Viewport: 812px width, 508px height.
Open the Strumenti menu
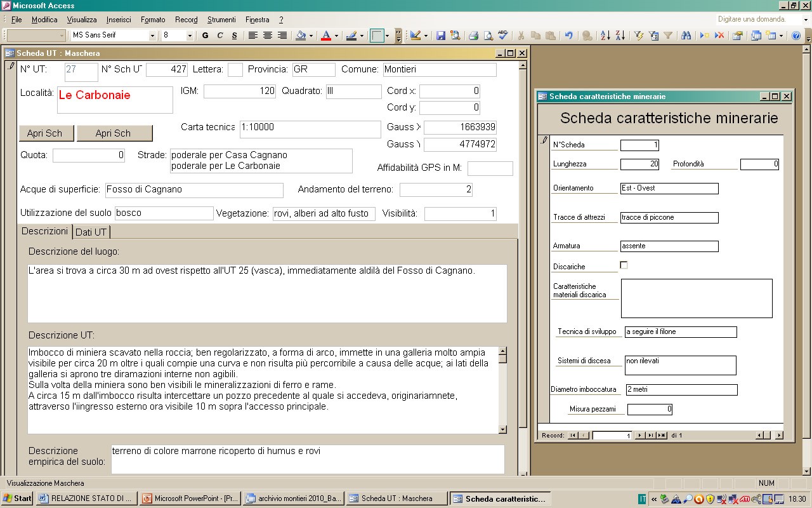point(221,20)
